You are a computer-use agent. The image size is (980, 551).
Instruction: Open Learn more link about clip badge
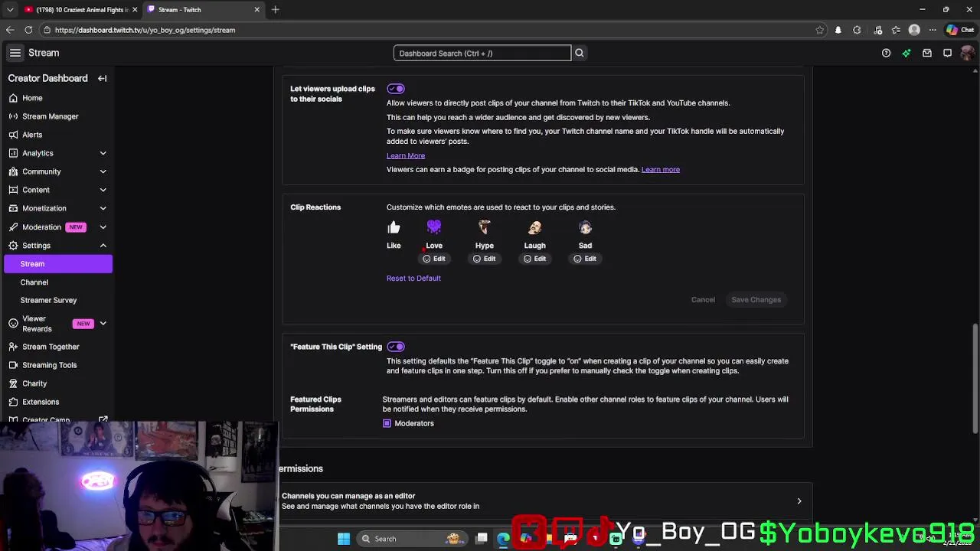click(661, 169)
